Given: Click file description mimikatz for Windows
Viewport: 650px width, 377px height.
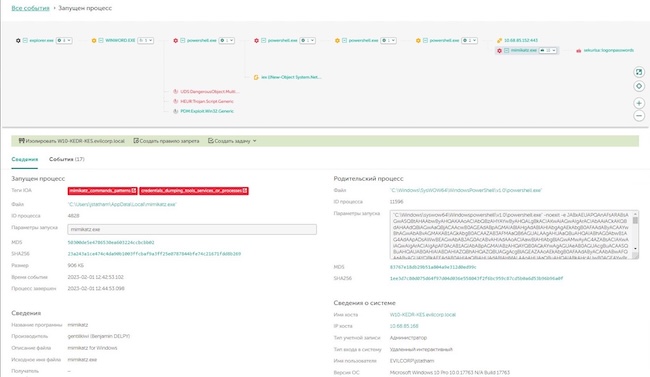Looking at the screenshot, I should pyautogui.click(x=92, y=348).
